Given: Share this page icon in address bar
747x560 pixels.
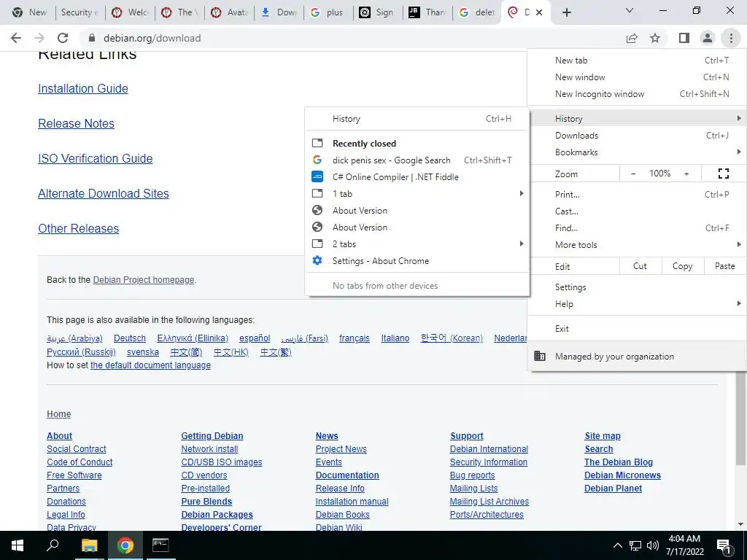Looking at the screenshot, I should [632, 38].
